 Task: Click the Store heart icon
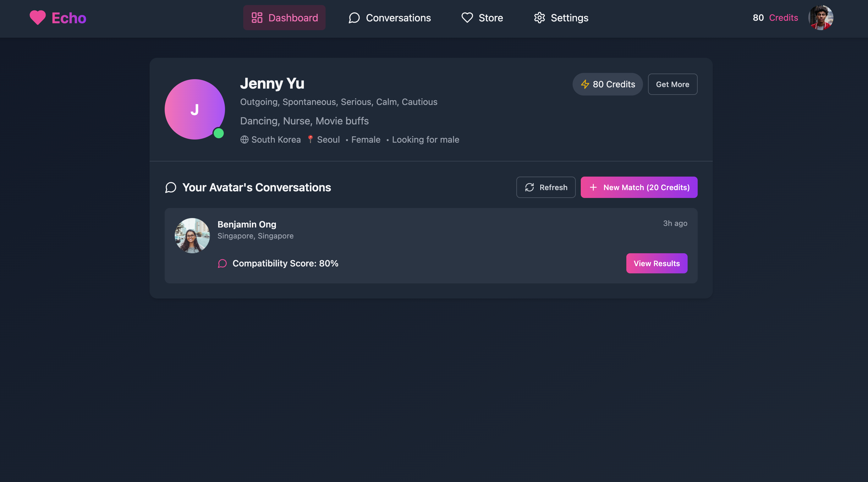tap(467, 18)
